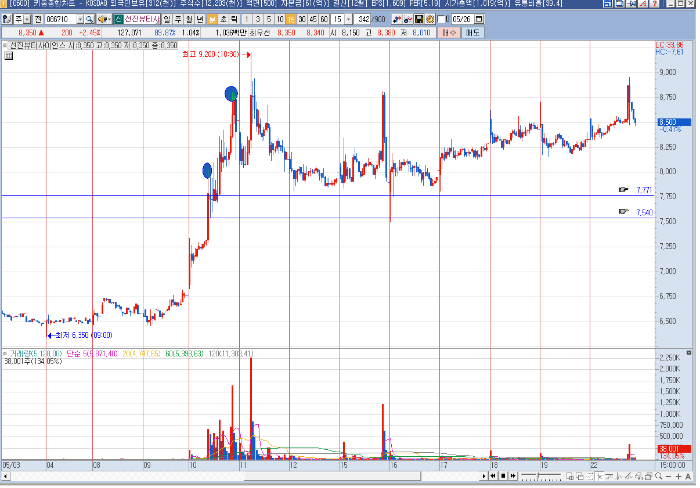
Task: Choose the 30 minute interval button
Action: coord(302,19)
